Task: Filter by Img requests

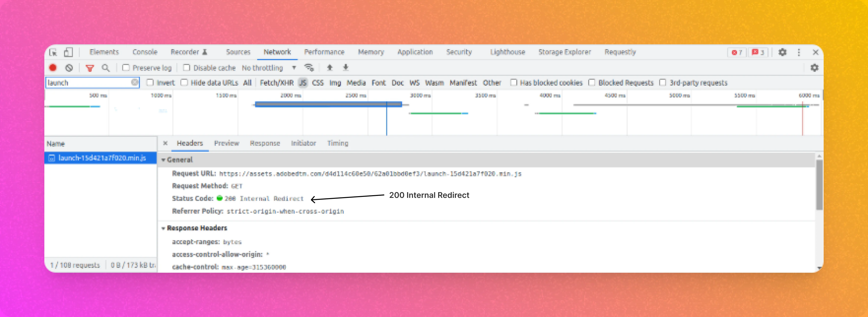Action: coord(335,83)
